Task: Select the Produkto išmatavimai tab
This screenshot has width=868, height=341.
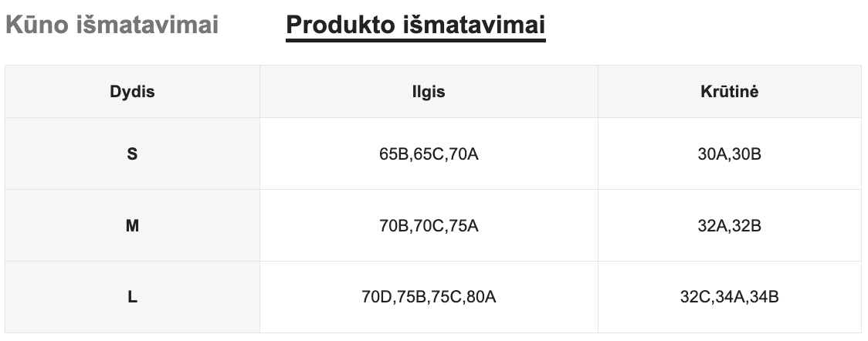Action: pyautogui.click(x=415, y=25)
